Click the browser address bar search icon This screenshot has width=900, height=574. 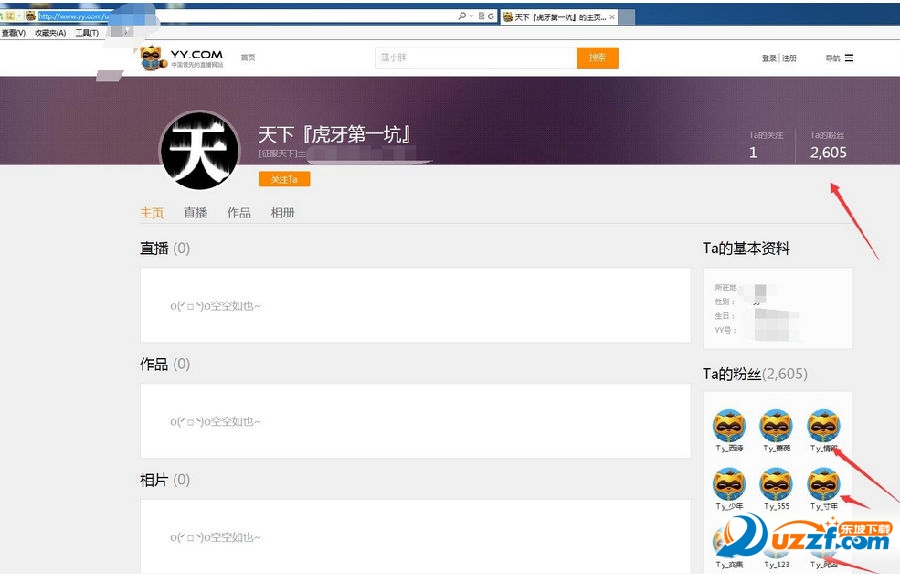coord(461,17)
